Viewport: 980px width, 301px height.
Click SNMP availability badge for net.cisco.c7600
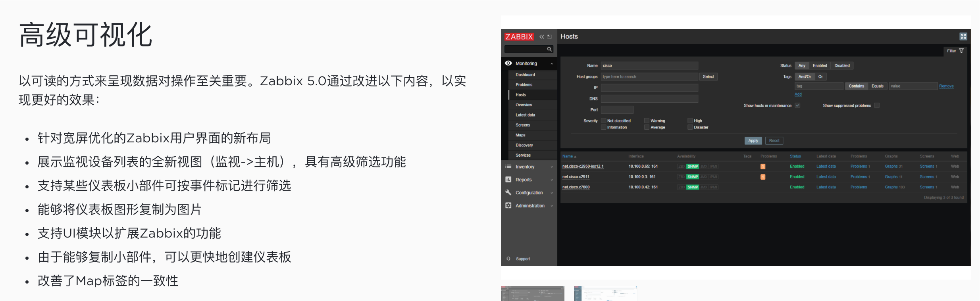tap(693, 187)
